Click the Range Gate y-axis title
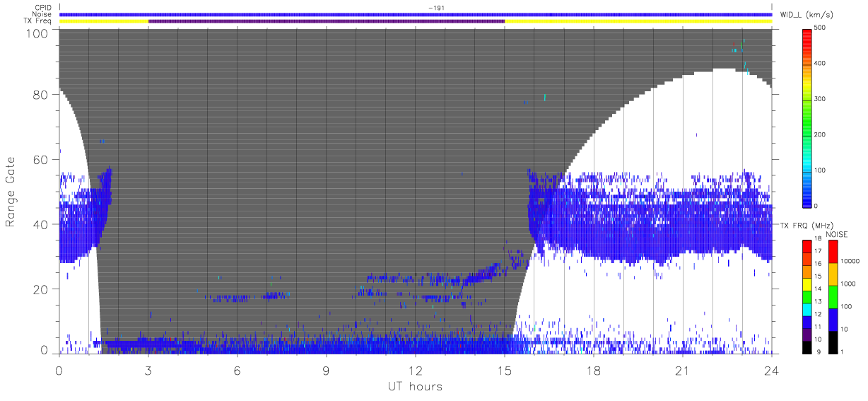The width and height of the screenshot is (868, 401). 11,191
